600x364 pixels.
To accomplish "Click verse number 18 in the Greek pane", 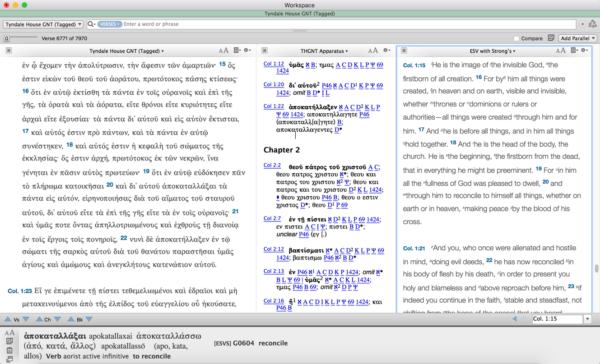I will (x=69, y=145).
